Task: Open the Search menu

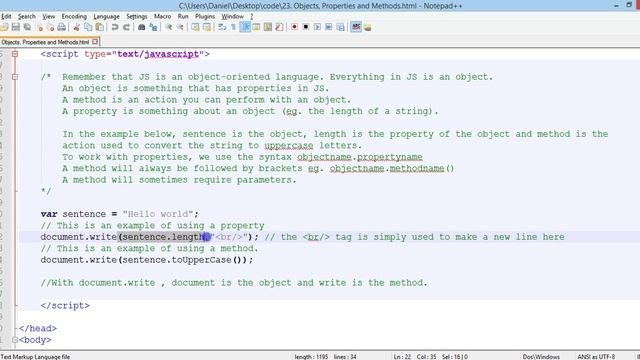Action: pos(27,16)
